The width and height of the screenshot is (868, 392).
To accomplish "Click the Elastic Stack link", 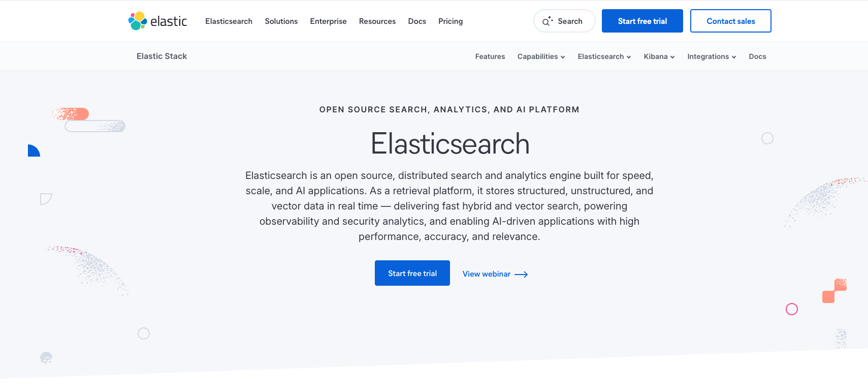I will tap(162, 56).
